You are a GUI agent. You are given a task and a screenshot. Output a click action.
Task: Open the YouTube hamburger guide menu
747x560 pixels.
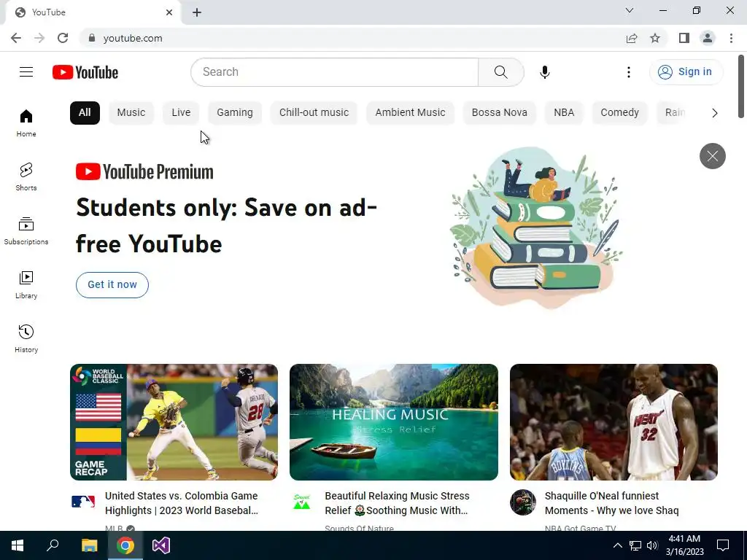26,72
